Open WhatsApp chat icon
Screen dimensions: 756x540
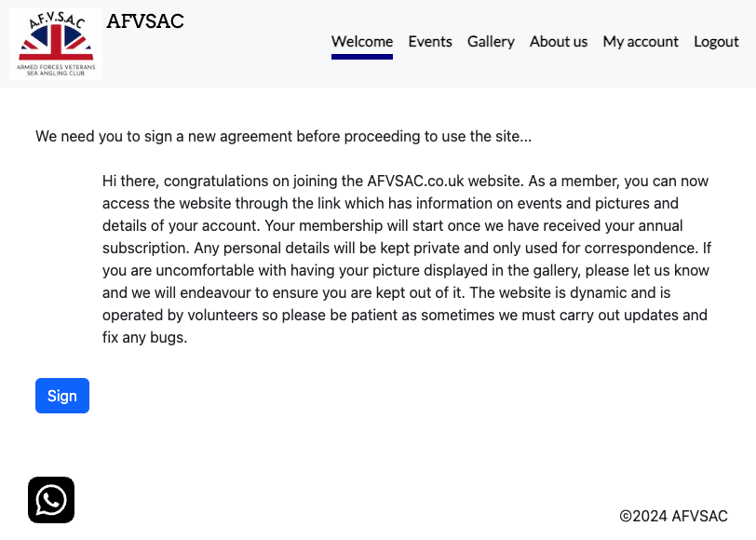pyautogui.click(x=51, y=500)
